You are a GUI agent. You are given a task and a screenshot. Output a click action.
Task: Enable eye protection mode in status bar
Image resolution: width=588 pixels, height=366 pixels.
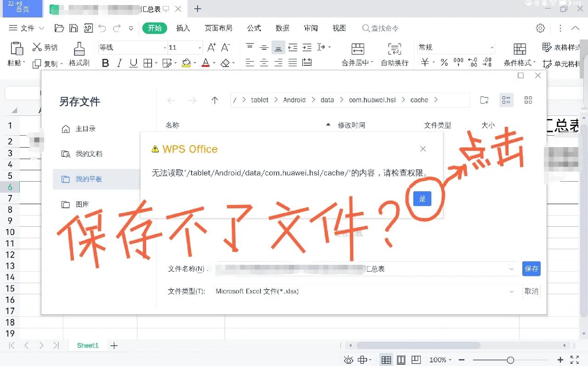click(x=349, y=360)
